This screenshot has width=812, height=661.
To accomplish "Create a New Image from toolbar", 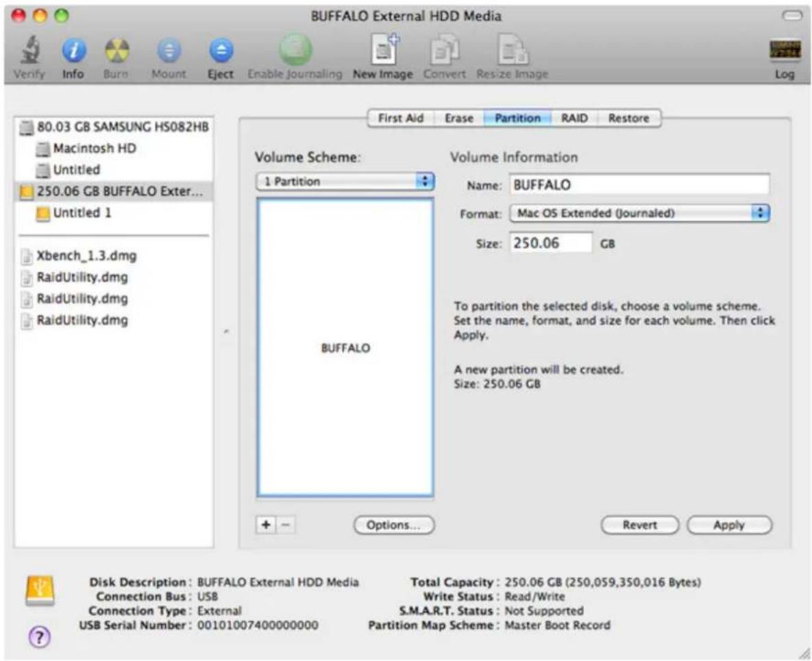I will pyautogui.click(x=384, y=50).
